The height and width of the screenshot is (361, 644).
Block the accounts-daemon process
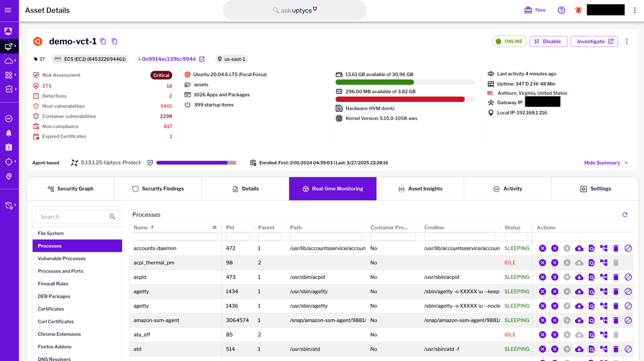[x=628, y=248]
